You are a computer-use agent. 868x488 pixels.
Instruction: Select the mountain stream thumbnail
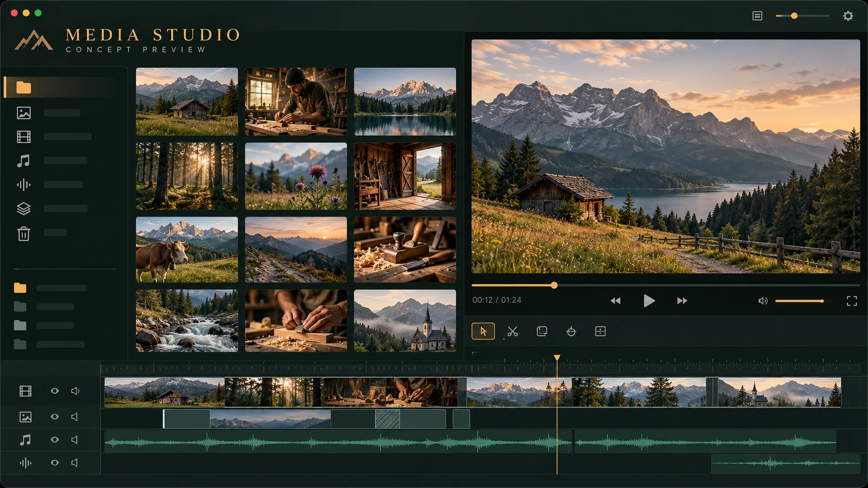(x=187, y=321)
